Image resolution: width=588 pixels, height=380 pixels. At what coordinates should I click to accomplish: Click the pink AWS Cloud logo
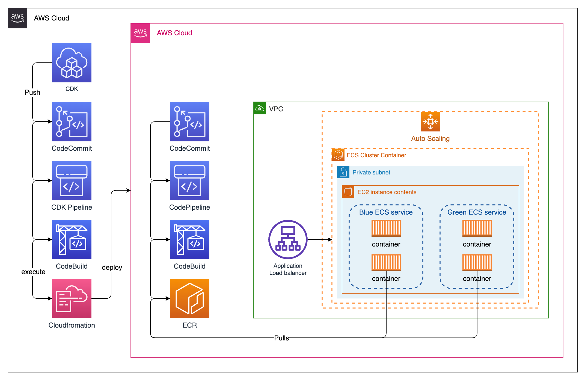pyautogui.click(x=140, y=33)
